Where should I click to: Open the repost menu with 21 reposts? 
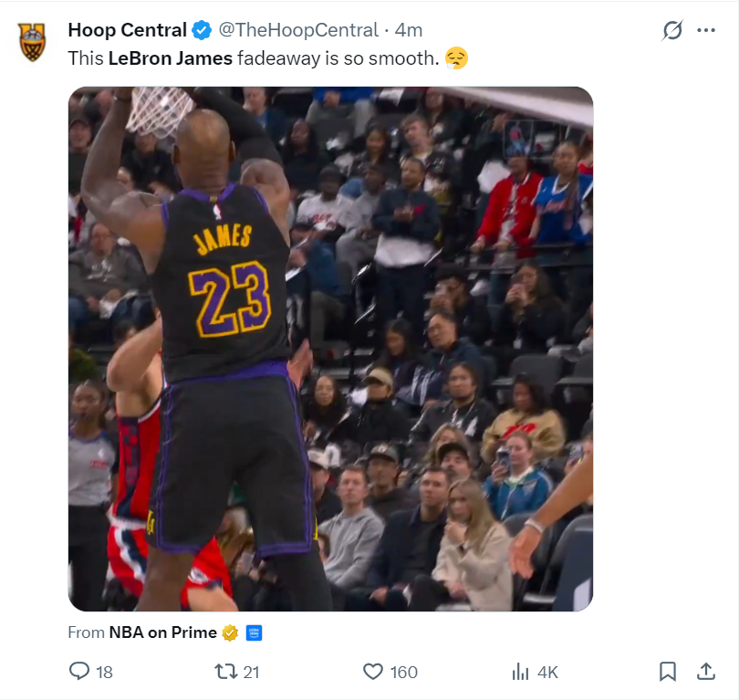click(224, 672)
